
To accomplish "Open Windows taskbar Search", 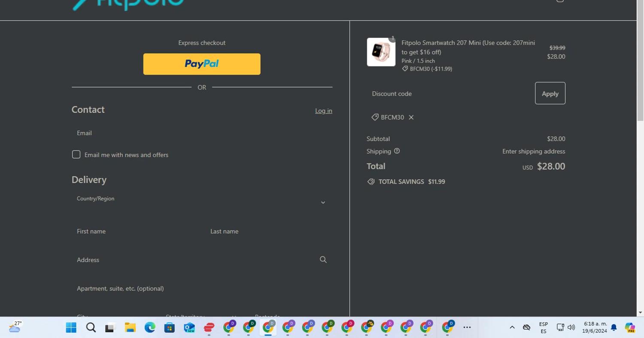I will pos(91,328).
